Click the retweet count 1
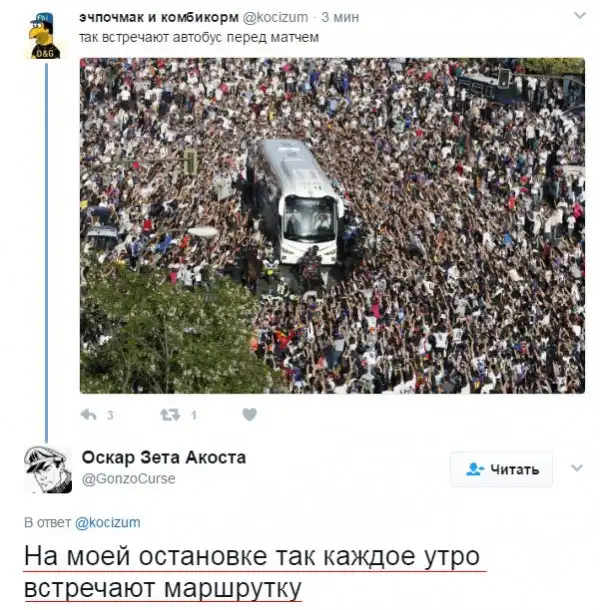The image size is (600, 610). (193, 415)
